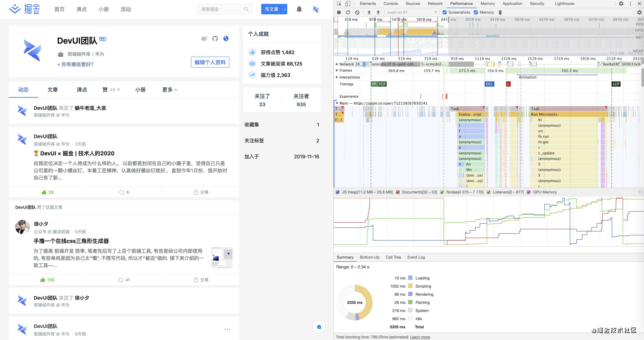Screen dimensions: 644x340
Task: Open notifications bell icon
Action: tap(299, 9)
